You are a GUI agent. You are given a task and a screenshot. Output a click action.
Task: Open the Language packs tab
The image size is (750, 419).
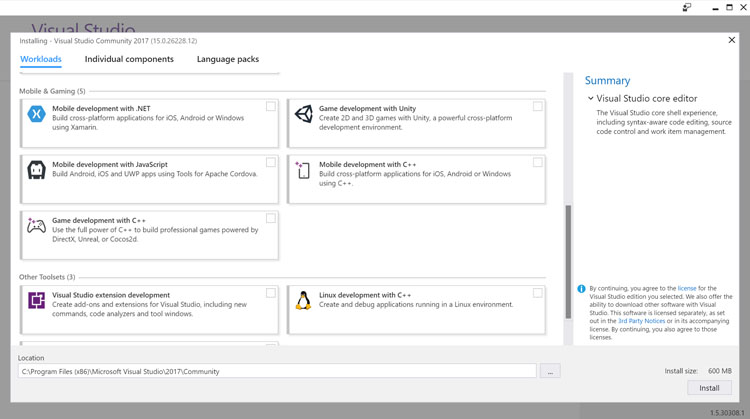click(x=228, y=59)
